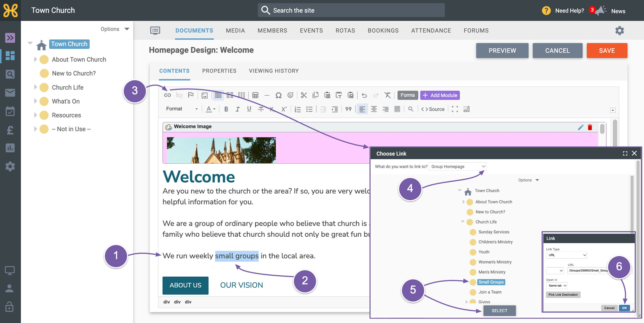
Task: Click the undo arrow icon
Action: coord(364,95)
